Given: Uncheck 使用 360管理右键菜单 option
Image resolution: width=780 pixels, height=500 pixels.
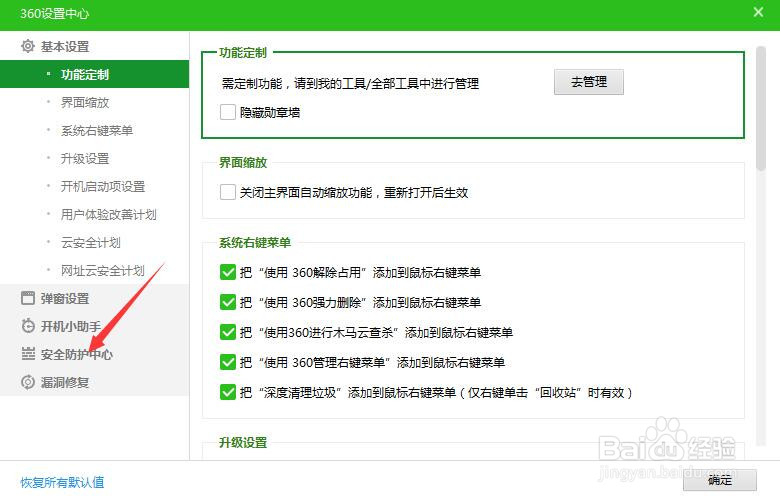Looking at the screenshot, I should 228,362.
